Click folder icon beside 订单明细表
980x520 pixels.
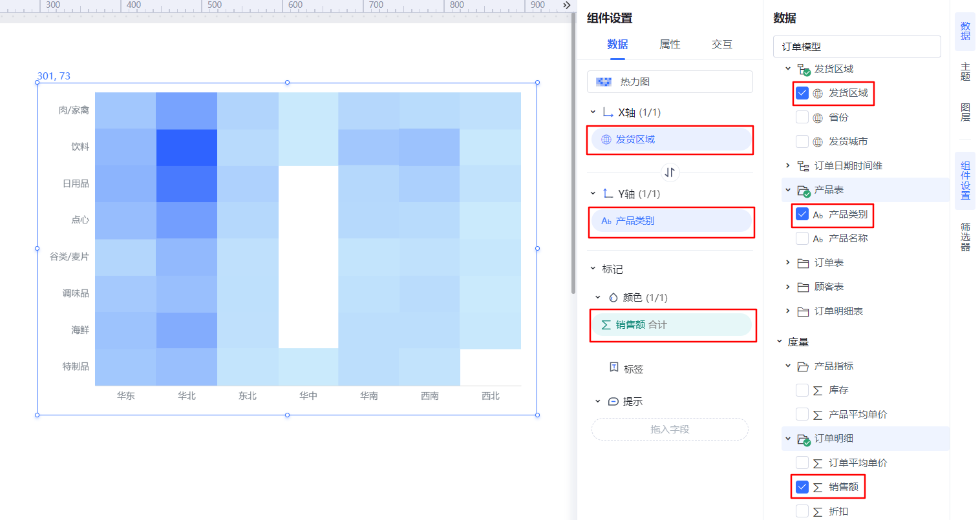tap(803, 311)
